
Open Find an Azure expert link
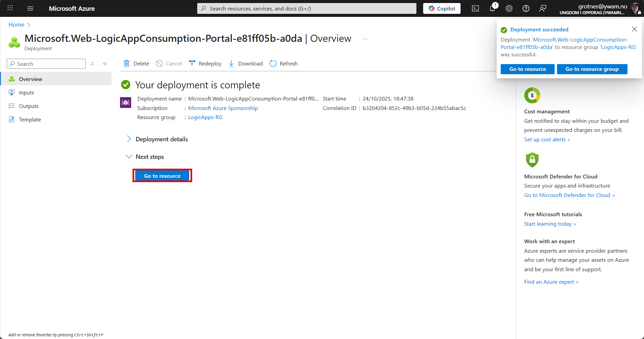[x=551, y=282]
